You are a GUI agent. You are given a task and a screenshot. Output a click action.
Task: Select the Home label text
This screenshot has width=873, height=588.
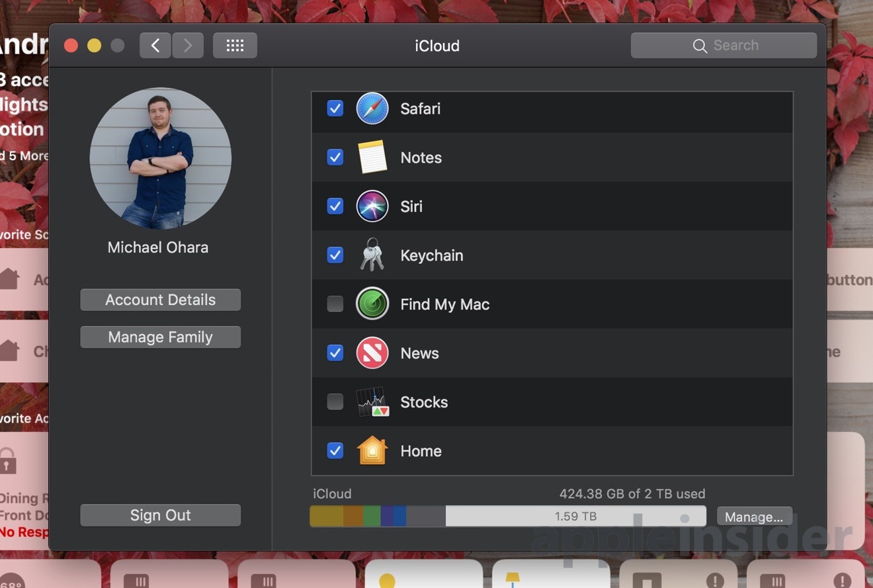point(421,451)
